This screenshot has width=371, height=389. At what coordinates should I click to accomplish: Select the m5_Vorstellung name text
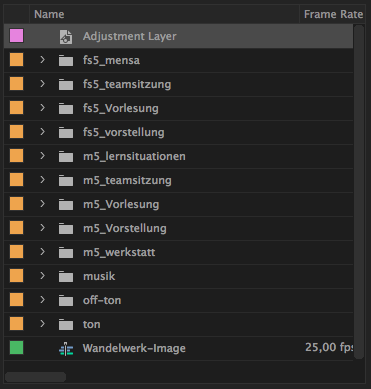tap(125, 228)
